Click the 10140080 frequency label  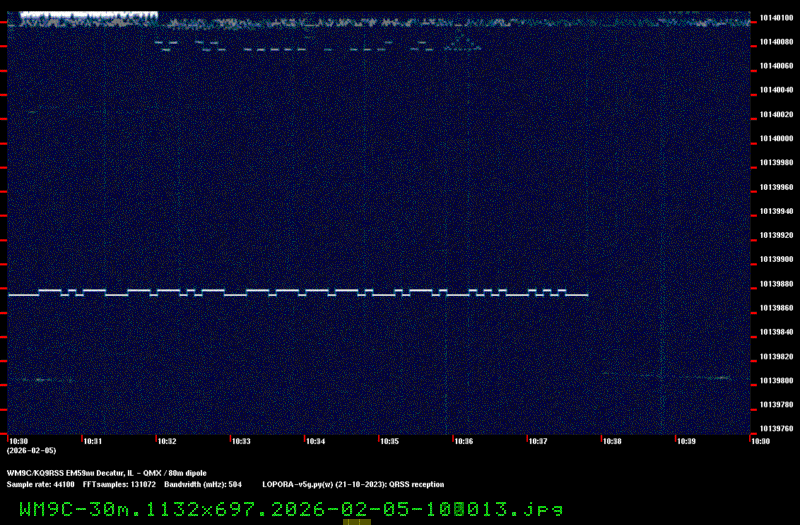click(776, 42)
